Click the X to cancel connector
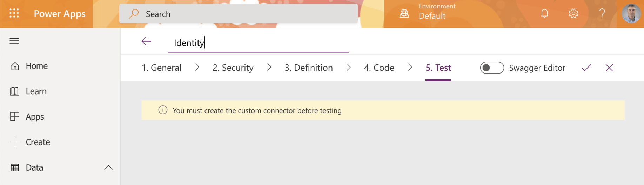 [x=609, y=68]
